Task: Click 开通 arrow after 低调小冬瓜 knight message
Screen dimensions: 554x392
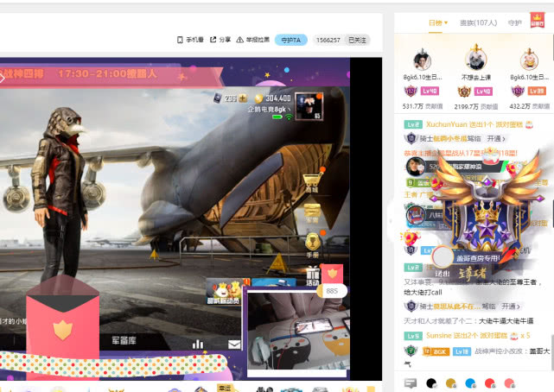Action: tap(496, 139)
